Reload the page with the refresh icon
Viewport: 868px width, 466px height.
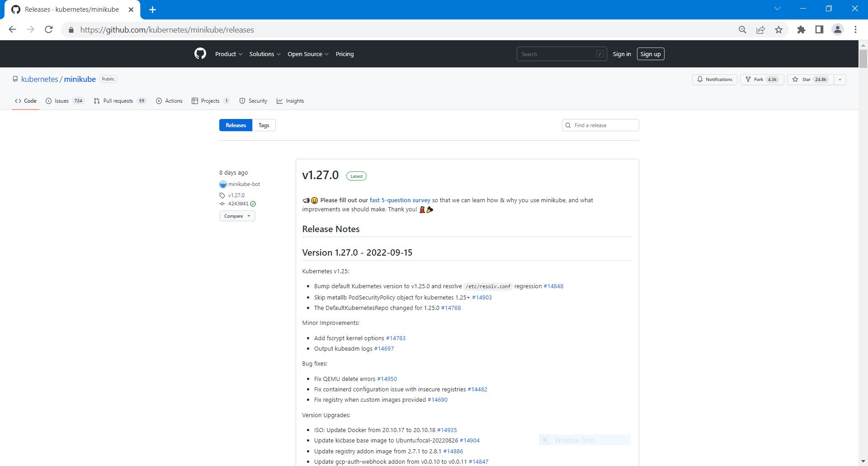click(x=49, y=30)
